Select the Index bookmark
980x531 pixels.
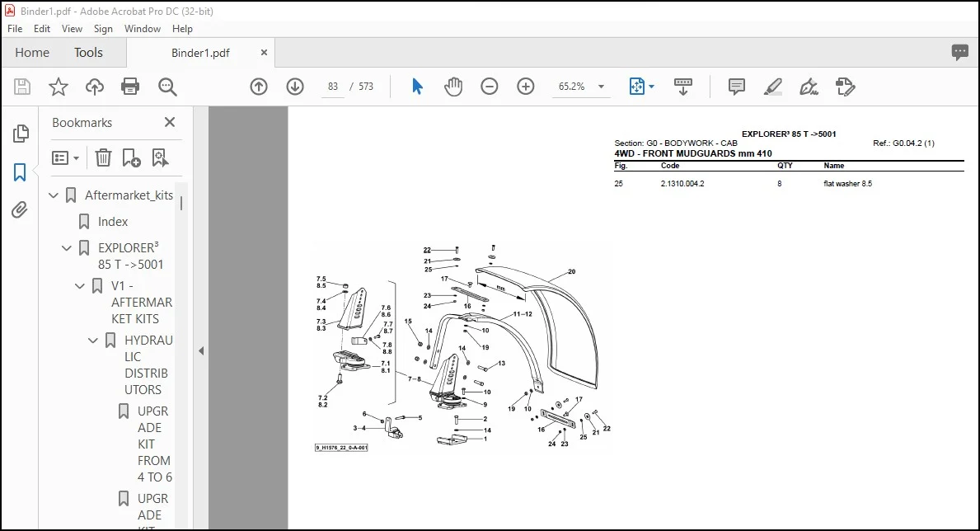pyautogui.click(x=112, y=222)
